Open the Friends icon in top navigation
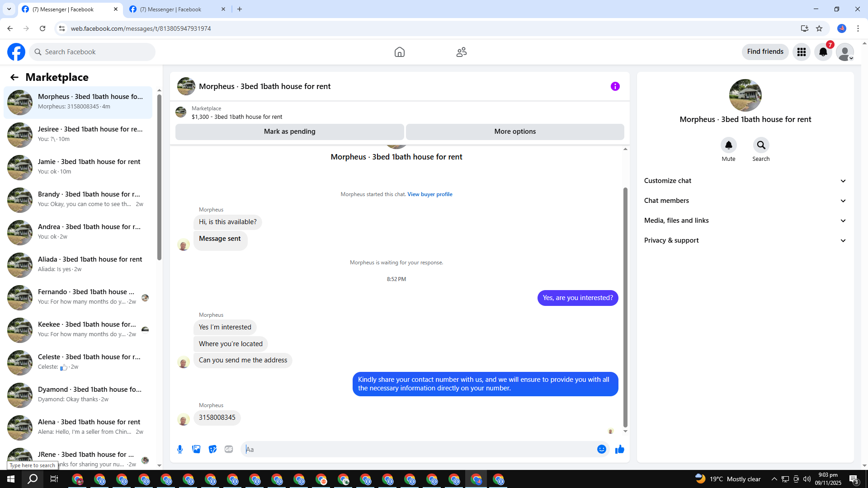Viewport: 868px width, 488px height. point(462,52)
